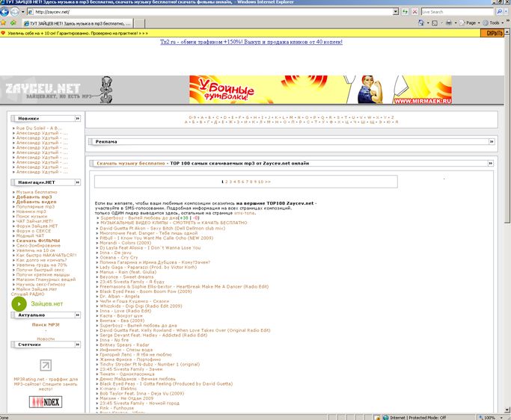Image resolution: width=511 pixels, height=420 pixels.
Task: Click the >> next pages link
Action: [x=268, y=182]
